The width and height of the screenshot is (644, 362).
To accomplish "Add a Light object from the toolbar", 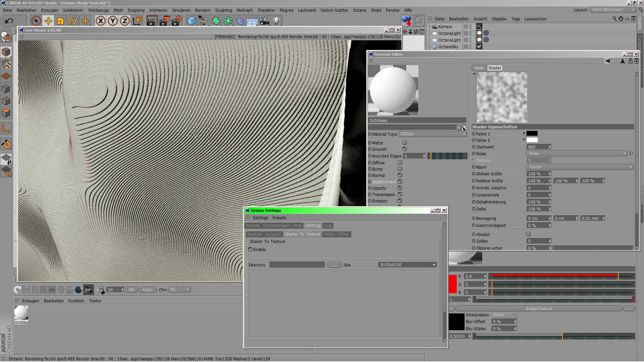I will [x=276, y=21].
